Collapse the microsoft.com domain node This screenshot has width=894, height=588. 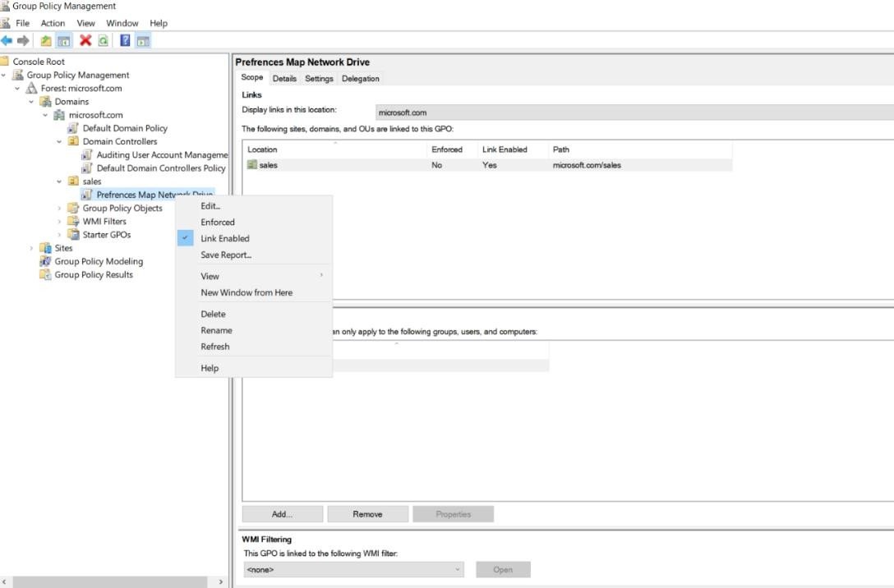tap(45, 114)
